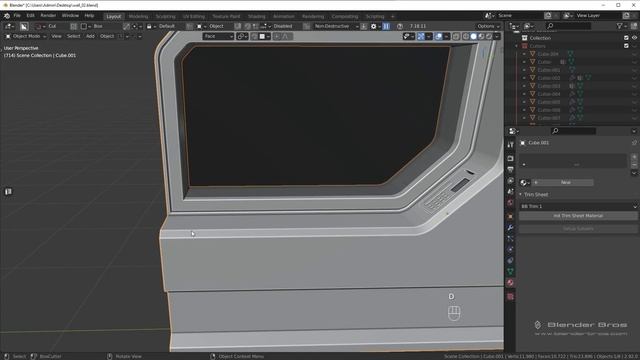Toggle viewport gizmos
Image resolution: width=640 pixels, height=360 pixels.
[421, 36]
